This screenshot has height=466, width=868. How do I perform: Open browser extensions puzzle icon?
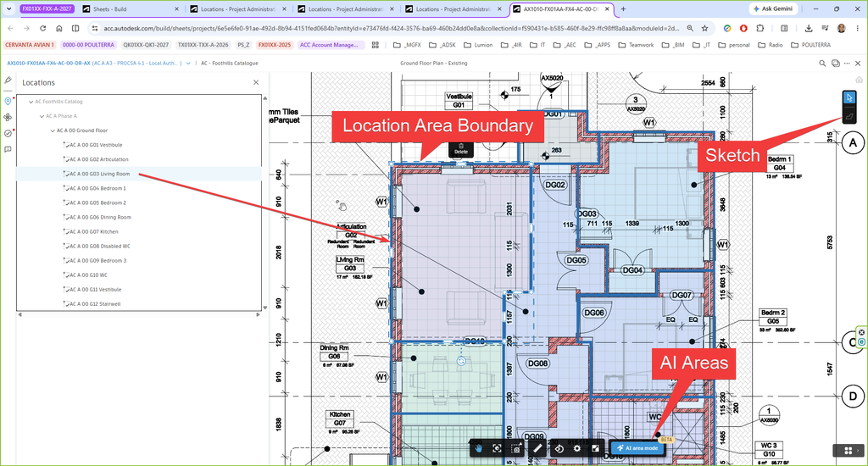tap(760, 28)
